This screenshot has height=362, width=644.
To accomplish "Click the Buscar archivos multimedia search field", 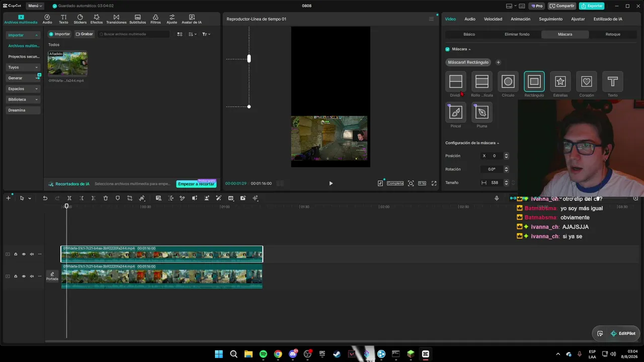I will pos(134,34).
